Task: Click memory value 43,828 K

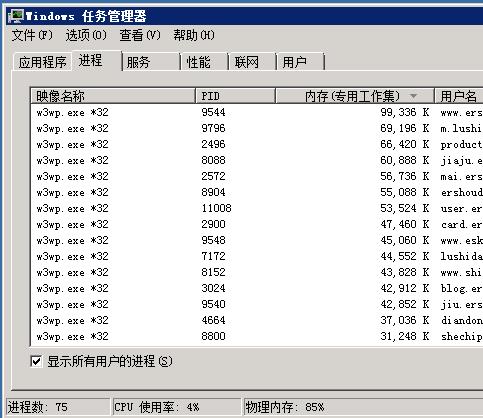Action: [x=405, y=272]
